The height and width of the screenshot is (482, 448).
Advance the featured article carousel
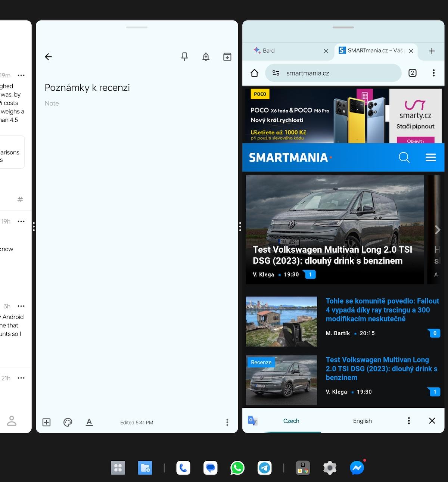pos(438,230)
